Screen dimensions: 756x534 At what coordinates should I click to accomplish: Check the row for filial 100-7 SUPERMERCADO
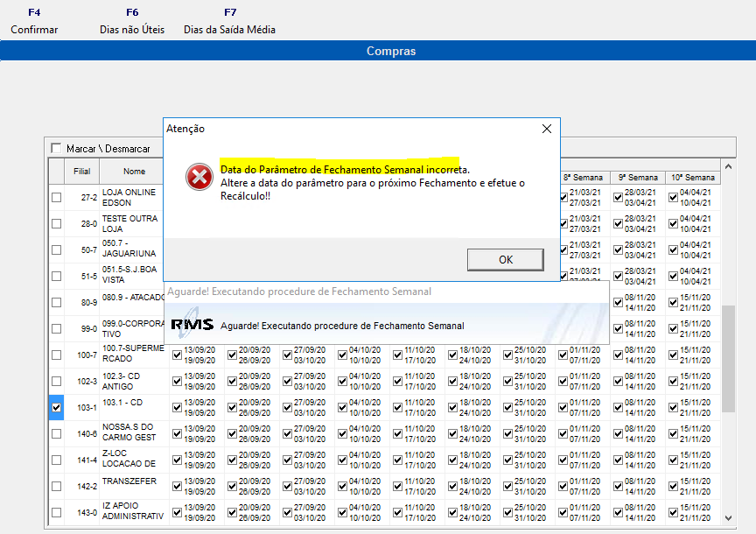pos(56,355)
